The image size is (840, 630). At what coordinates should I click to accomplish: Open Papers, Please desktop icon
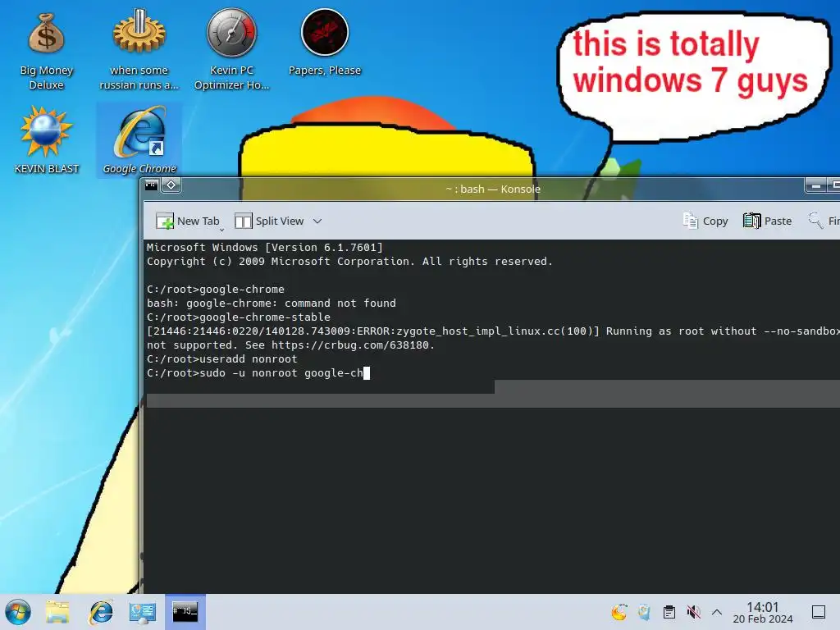point(324,43)
